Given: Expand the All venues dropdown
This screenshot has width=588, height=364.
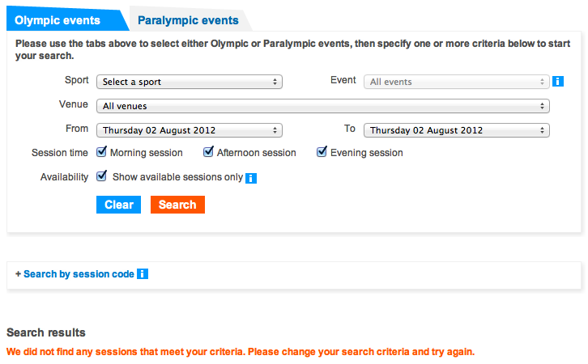Looking at the screenshot, I should [x=322, y=106].
